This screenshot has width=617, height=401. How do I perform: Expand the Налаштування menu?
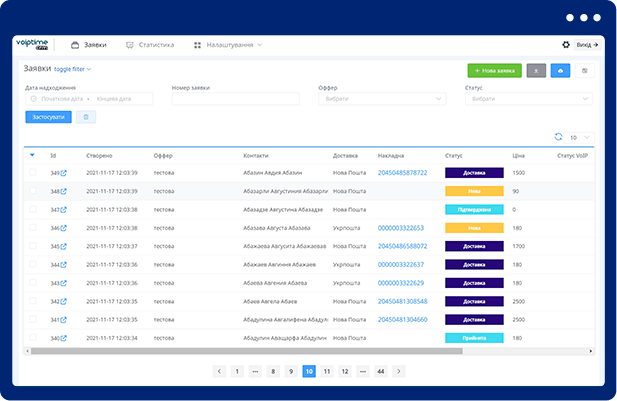tap(228, 45)
